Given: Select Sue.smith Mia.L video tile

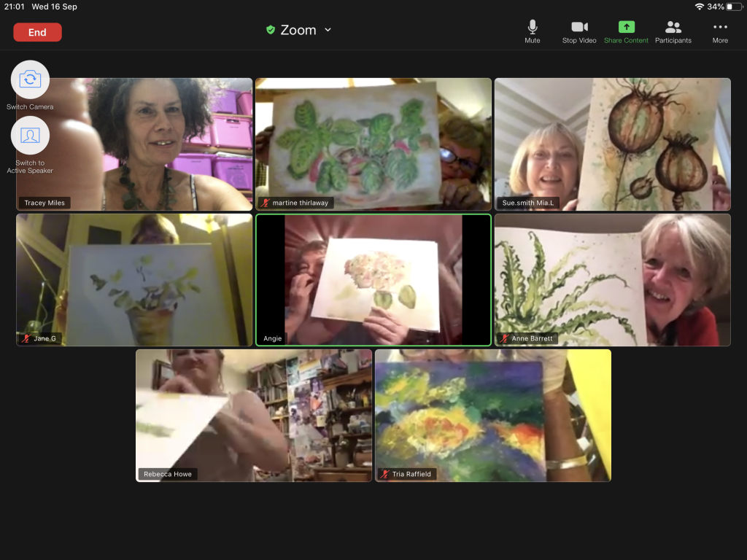Looking at the screenshot, I should tap(613, 144).
